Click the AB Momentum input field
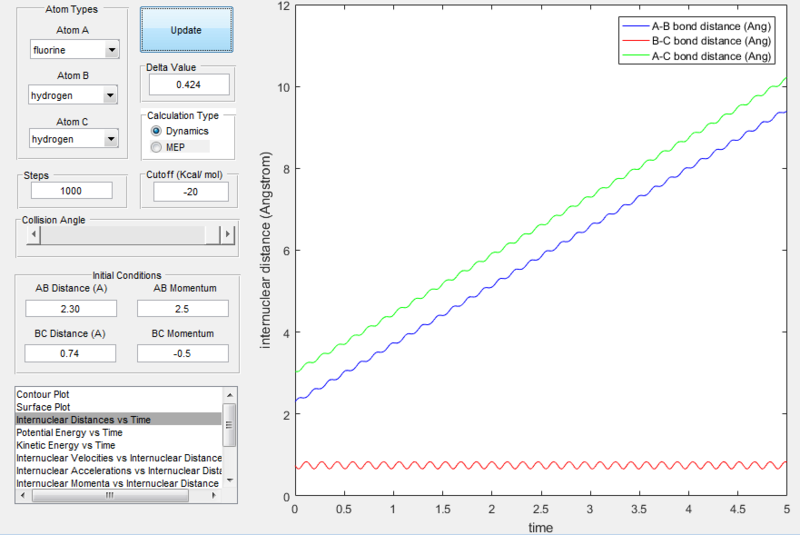This screenshot has height=535, width=800. [x=183, y=309]
